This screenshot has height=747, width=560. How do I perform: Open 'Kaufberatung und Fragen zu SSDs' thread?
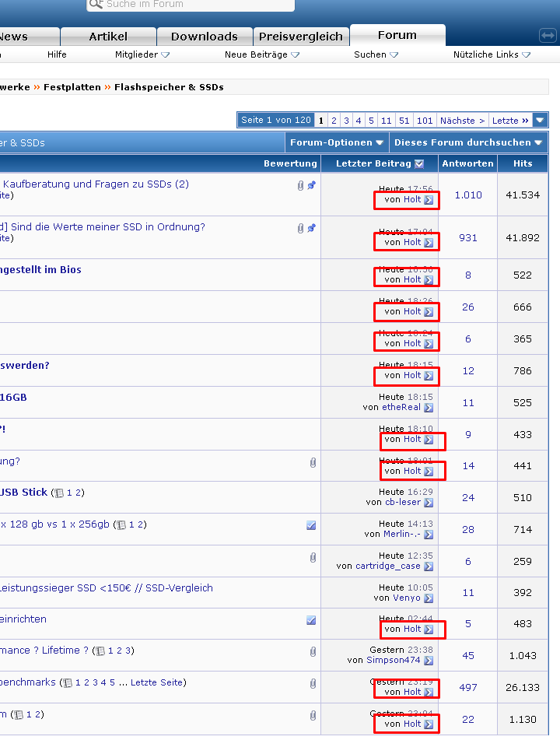[x=96, y=184]
